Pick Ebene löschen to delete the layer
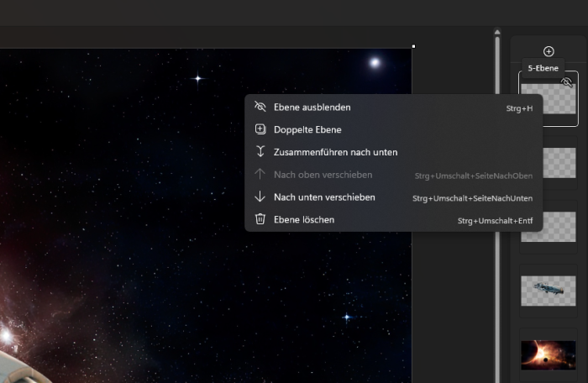This screenshot has height=383, width=588. (304, 219)
